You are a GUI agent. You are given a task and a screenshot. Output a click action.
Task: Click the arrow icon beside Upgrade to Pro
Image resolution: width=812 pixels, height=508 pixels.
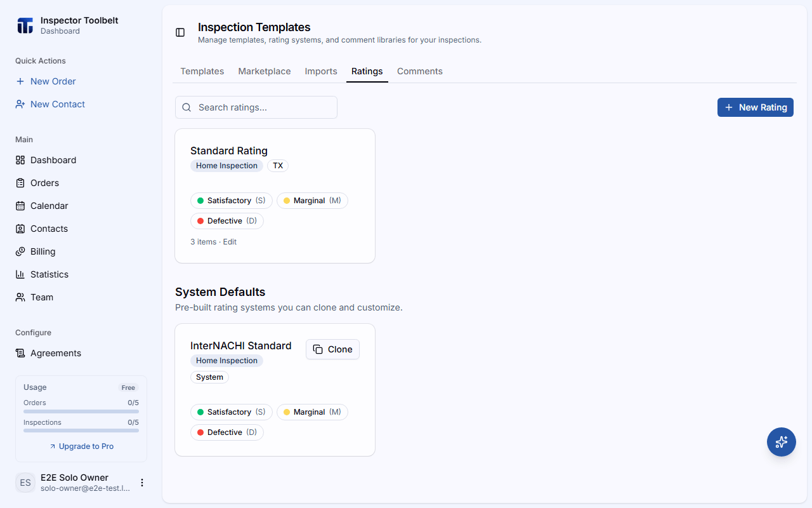(x=52, y=446)
